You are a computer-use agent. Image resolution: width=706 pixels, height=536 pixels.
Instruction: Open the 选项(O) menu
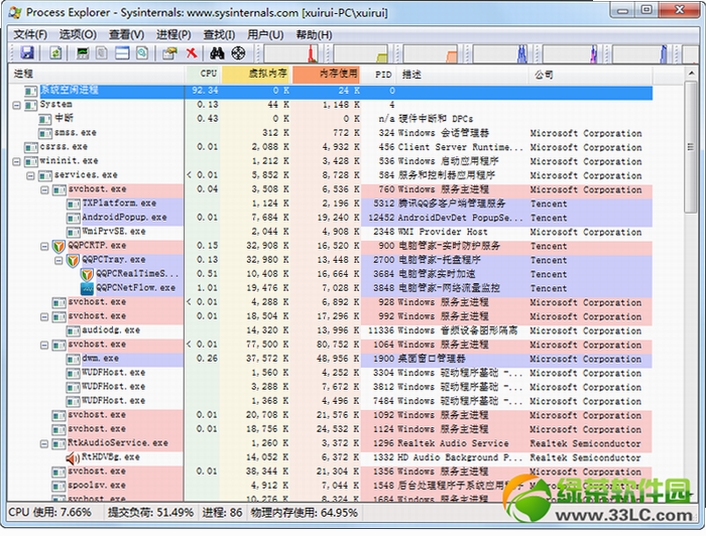[78, 35]
